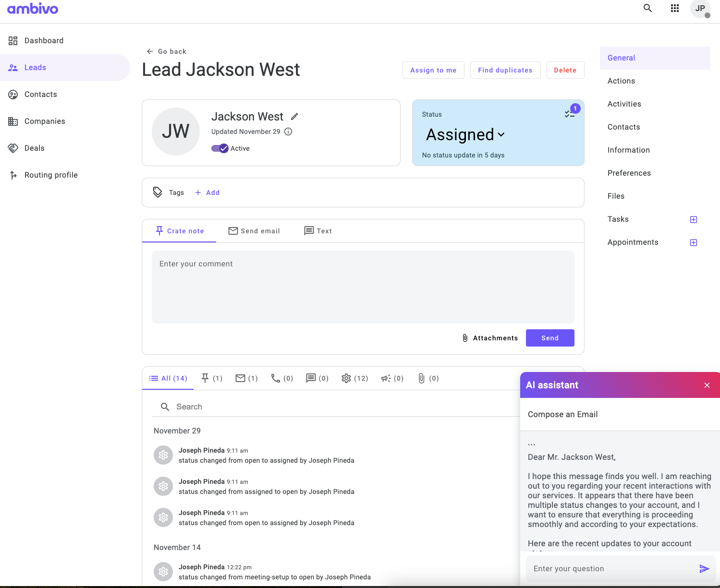The image size is (720, 588).
Task: Filter activities by text messages (0)
Action: coord(317,378)
